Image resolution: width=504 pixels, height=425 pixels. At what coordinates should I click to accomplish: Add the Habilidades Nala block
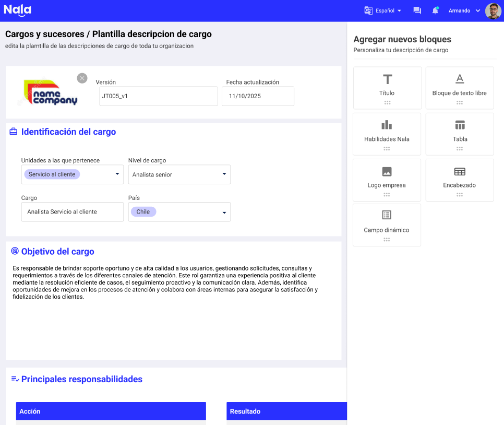pyautogui.click(x=387, y=134)
